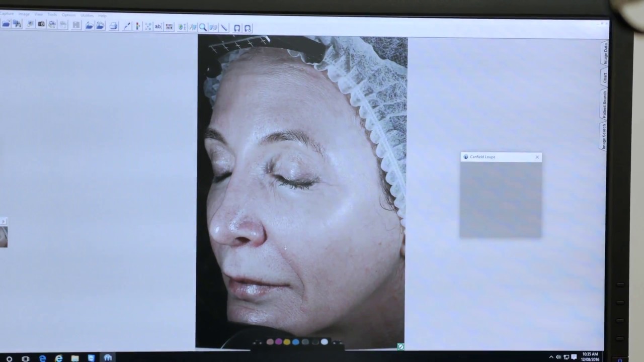Open the Image Search side tab
The image size is (644, 362).
click(x=604, y=136)
